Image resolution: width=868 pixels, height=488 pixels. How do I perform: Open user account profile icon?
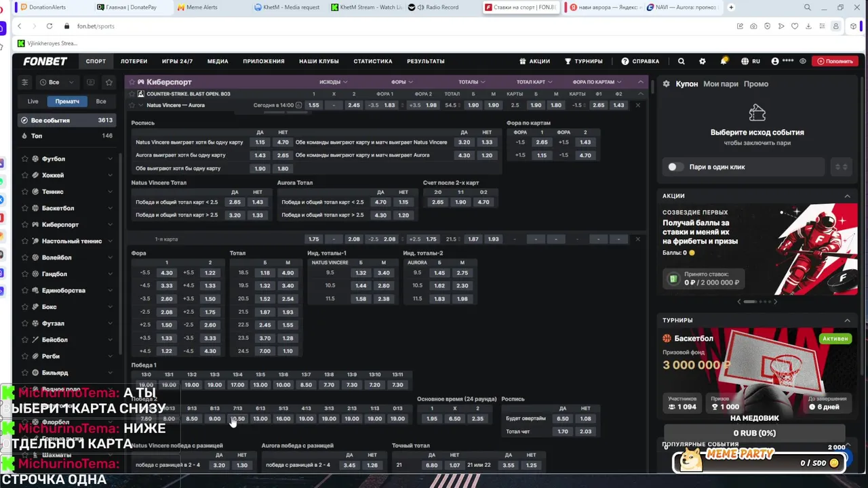coord(775,61)
